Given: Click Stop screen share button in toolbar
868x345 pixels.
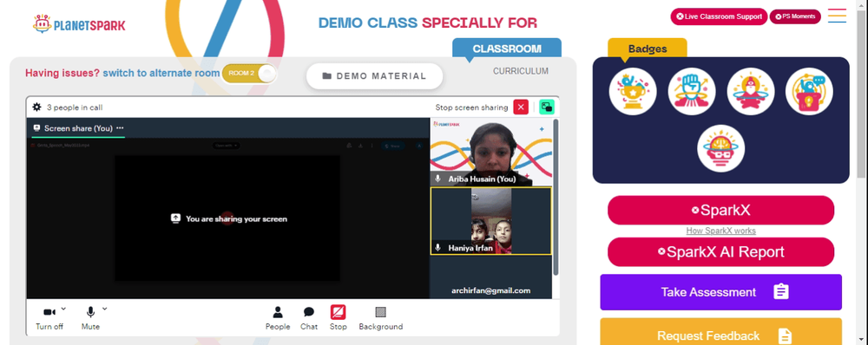Looking at the screenshot, I should (x=339, y=318).
